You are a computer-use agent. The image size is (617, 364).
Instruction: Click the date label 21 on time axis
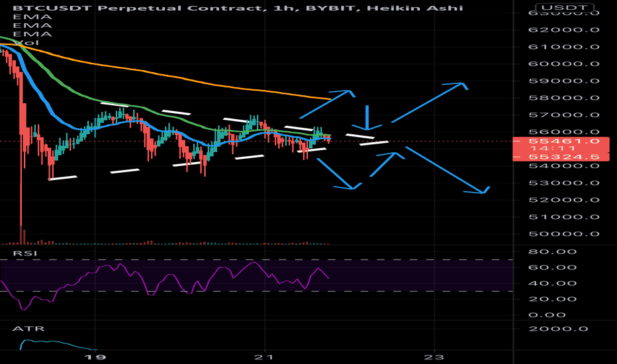[264, 357]
